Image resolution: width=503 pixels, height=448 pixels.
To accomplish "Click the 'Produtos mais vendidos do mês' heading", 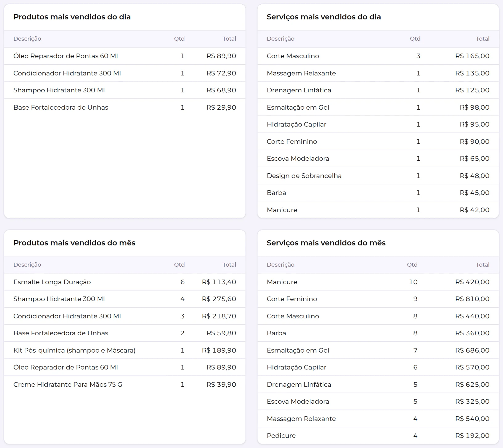I will tap(75, 243).
